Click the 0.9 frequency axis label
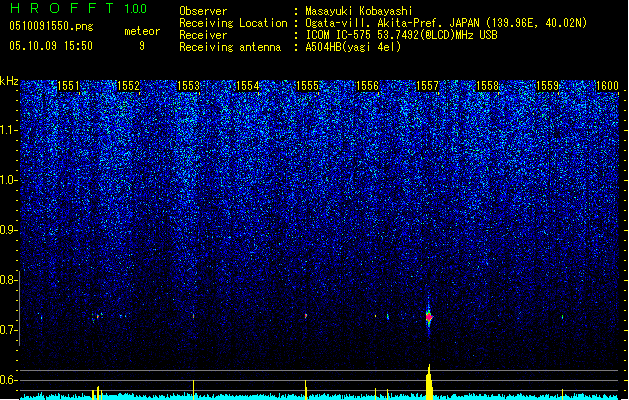Image resolution: width=629 pixels, height=400 pixels. tap(9, 230)
